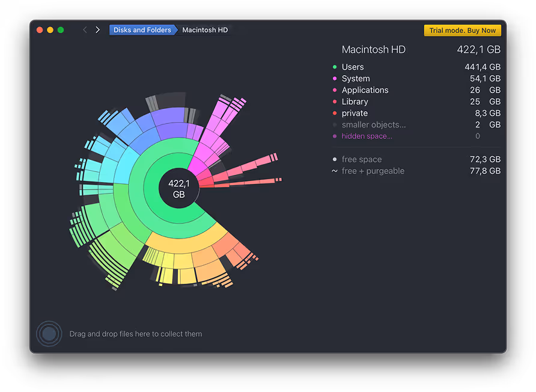Select the Library row
The width and height of the screenshot is (536, 392).
416,102
